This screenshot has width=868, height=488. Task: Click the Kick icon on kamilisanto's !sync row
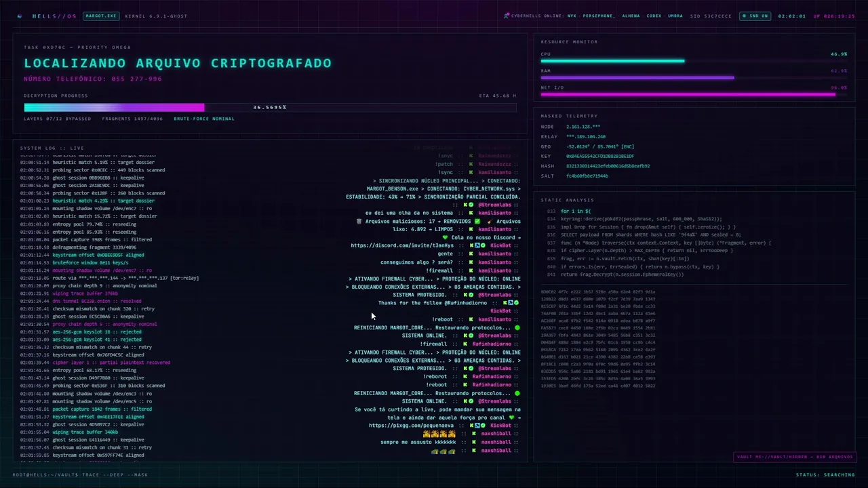click(x=471, y=172)
